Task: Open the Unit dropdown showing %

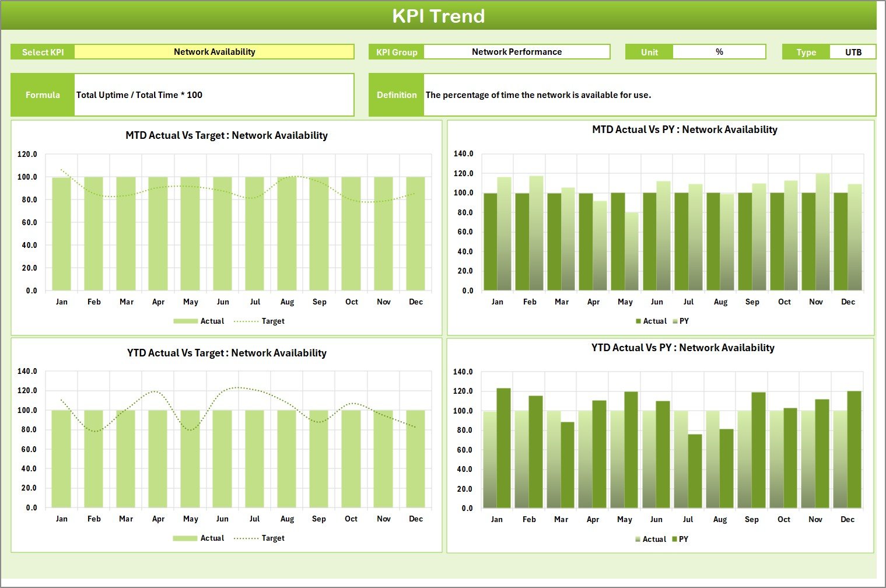Action: pyautogui.click(x=719, y=51)
